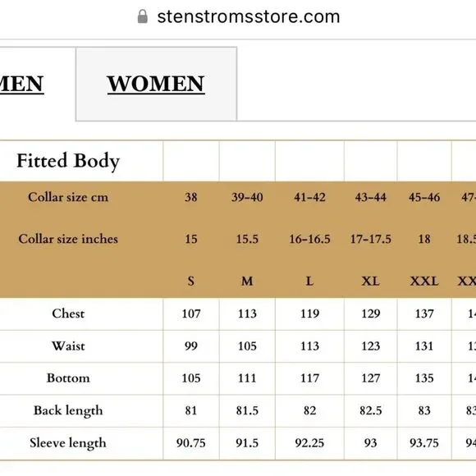Select size XL column header
The height and width of the screenshot is (476, 476).
click(371, 281)
